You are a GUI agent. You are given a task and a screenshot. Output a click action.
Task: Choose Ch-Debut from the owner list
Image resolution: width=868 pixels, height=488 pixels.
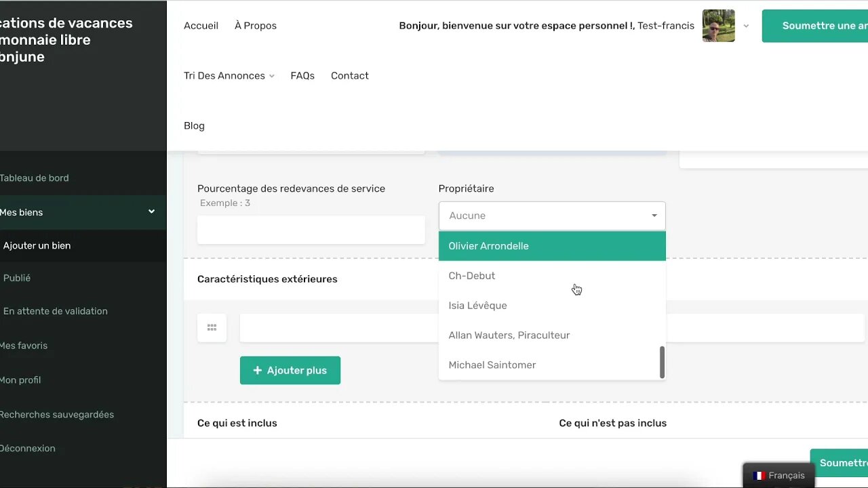[472, 276]
